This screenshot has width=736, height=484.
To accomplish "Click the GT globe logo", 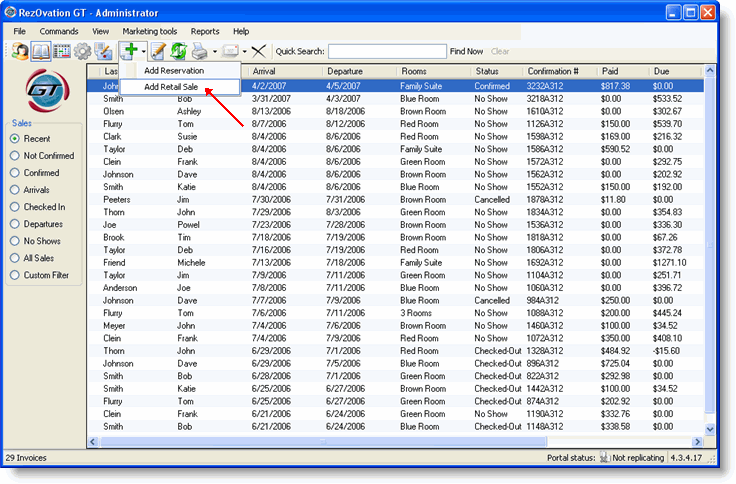I will tap(47, 90).
